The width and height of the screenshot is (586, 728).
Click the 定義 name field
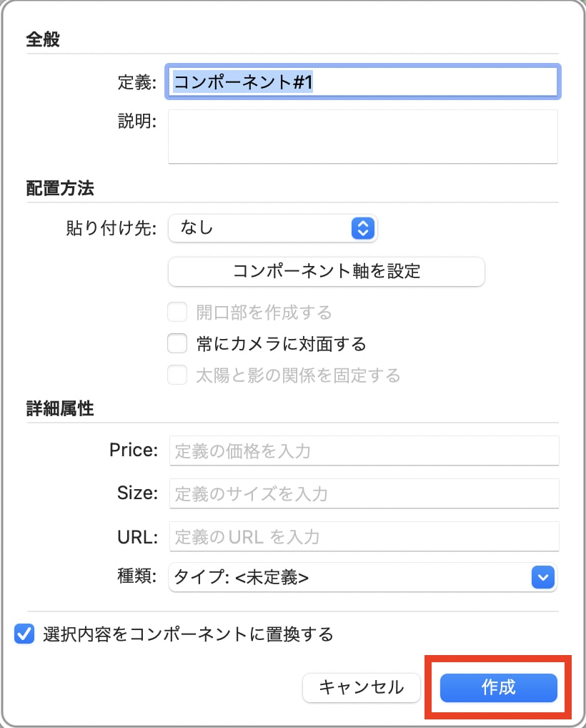click(363, 82)
